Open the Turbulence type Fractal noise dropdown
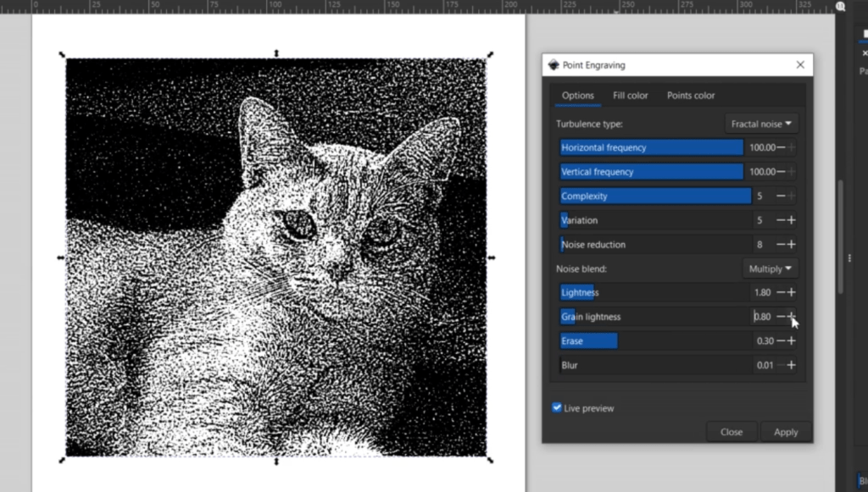Screen dimensions: 868x492 (x=761, y=124)
